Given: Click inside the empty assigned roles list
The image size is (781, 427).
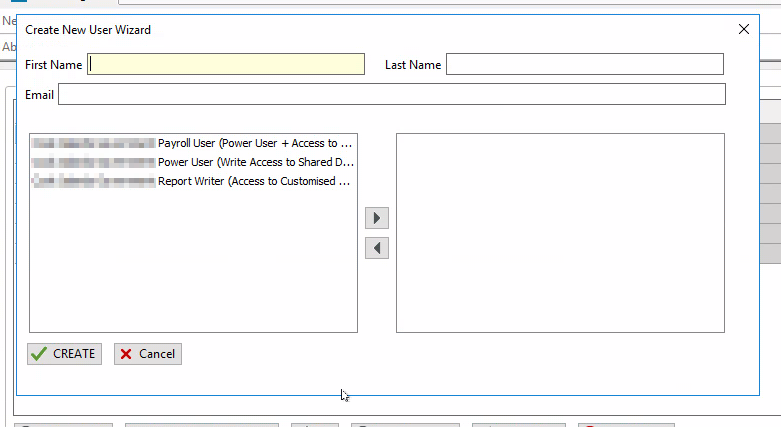Looking at the screenshot, I should pos(560,232).
